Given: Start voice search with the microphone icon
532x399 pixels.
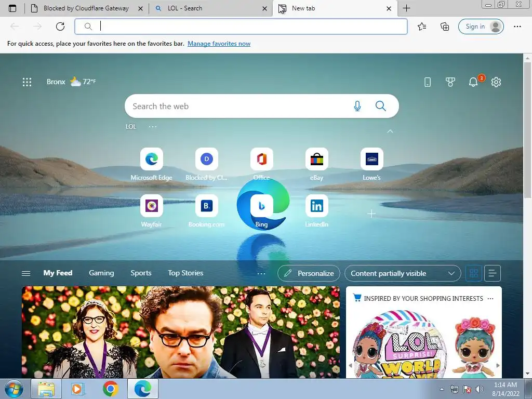Looking at the screenshot, I should point(357,106).
